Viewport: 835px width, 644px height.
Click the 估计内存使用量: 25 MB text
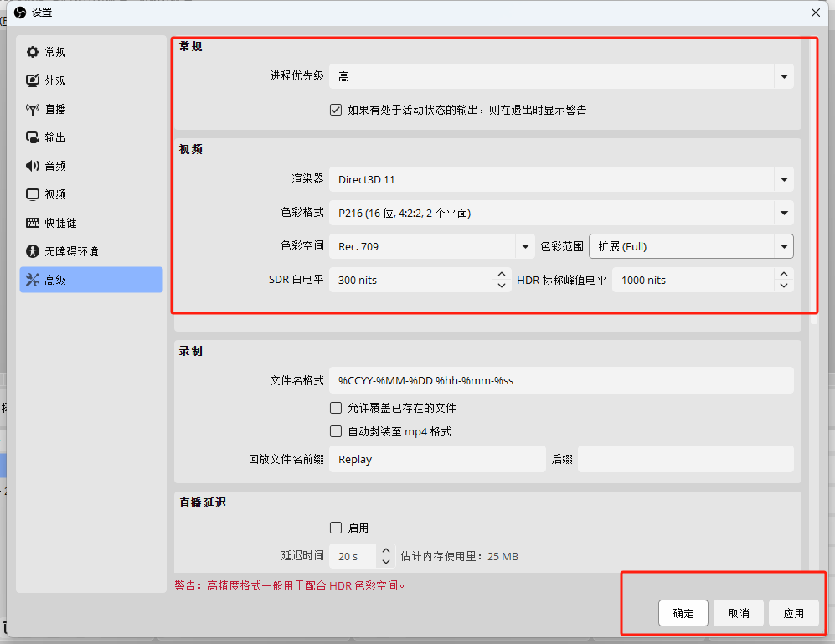coord(460,556)
